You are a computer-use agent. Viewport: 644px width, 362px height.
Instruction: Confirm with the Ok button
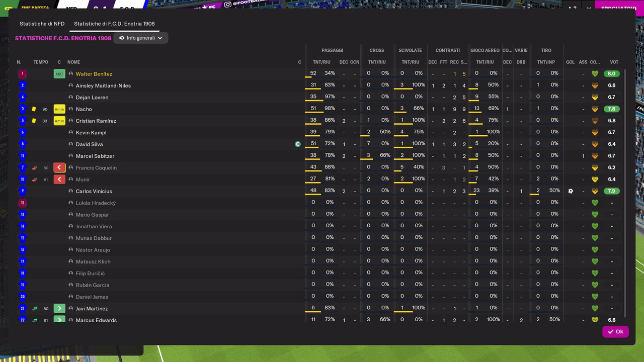tap(615, 331)
